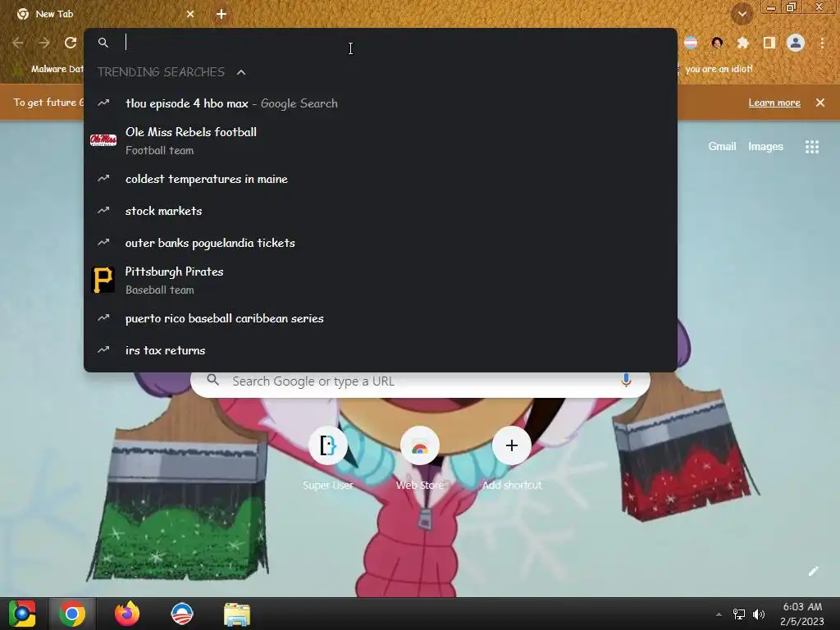This screenshot has width=840, height=630.
Task: Select coldest temperatures in maine suggestion
Action: 381,179
